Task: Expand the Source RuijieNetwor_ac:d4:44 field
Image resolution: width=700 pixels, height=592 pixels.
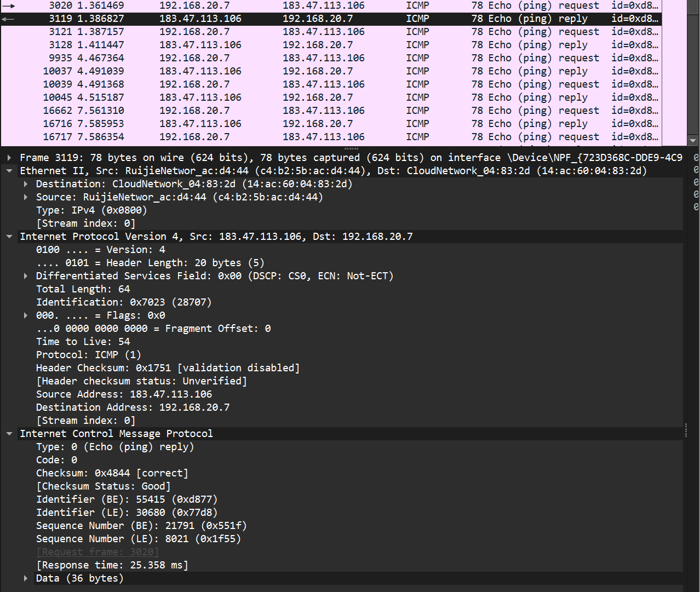Action: click(25, 197)
